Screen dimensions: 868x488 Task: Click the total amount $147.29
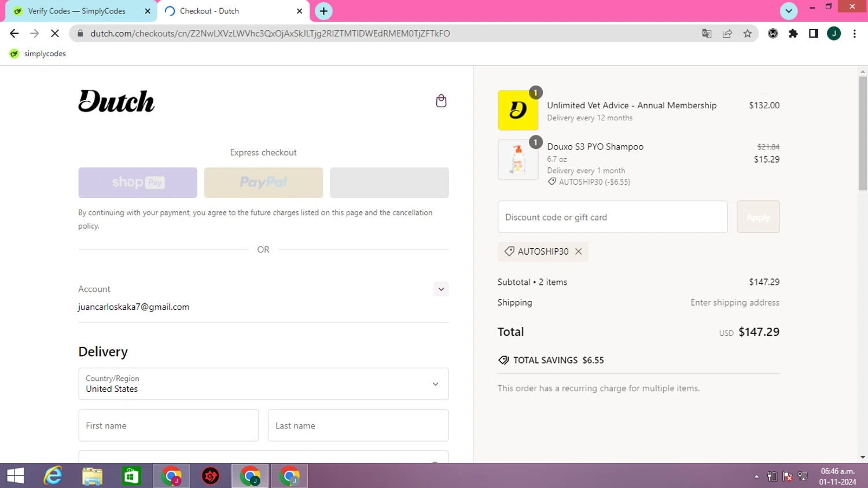tap(759, 332)
